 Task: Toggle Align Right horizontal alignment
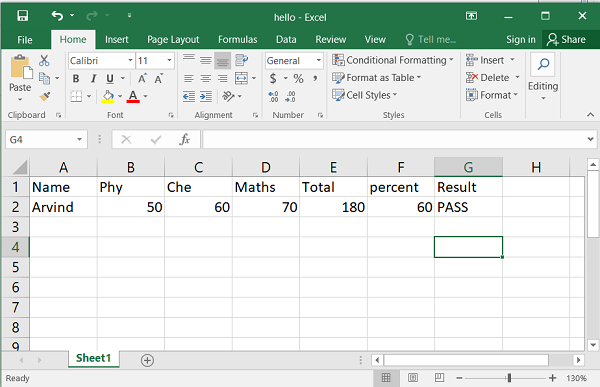coord(222,78)
